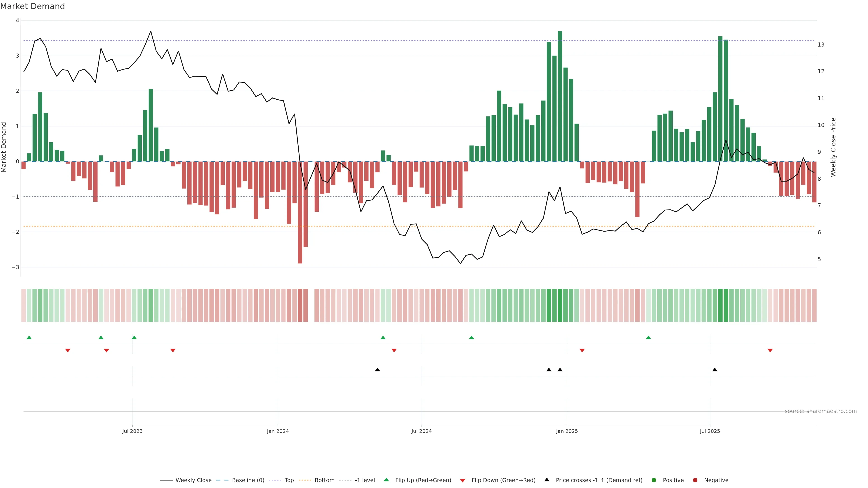Click the last red flip-down marker

(770, 351)
